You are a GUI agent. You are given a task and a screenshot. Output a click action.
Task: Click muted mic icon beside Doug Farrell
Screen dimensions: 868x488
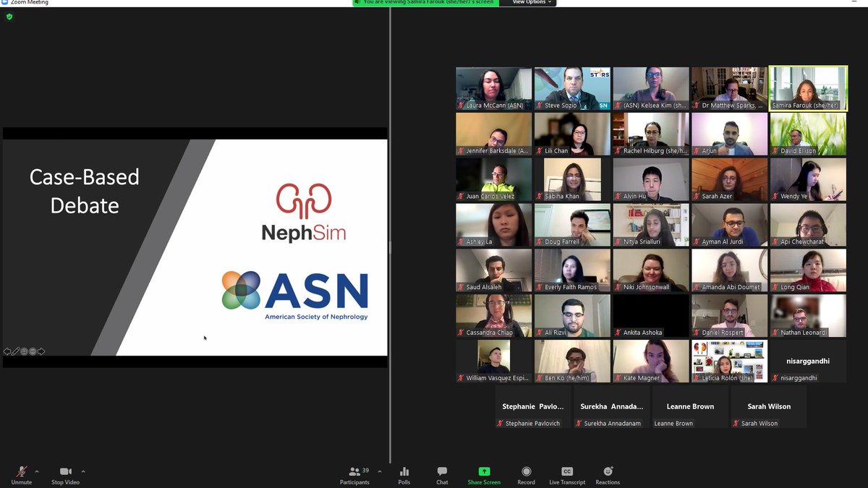pyautogui.click(x=540, y=242)
